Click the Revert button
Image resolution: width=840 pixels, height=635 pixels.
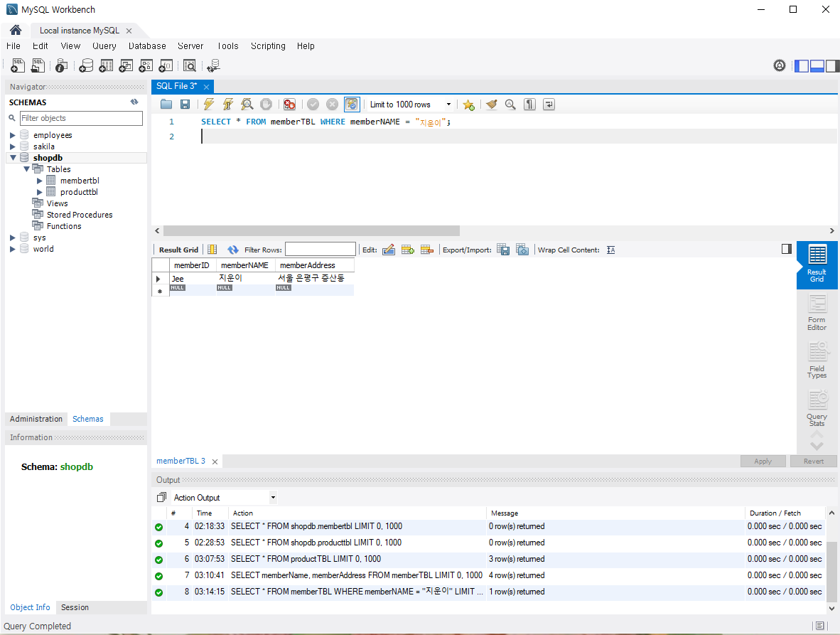point(813,461)
